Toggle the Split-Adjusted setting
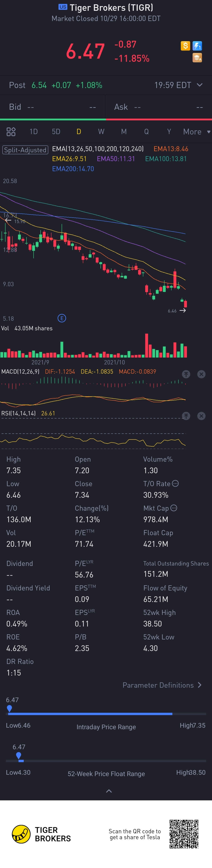 [x=25, y=150]
